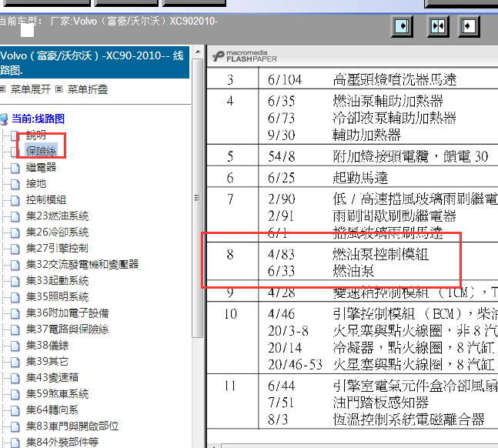
Task: Click the right-arrow panel button
Action: [402, 26]
